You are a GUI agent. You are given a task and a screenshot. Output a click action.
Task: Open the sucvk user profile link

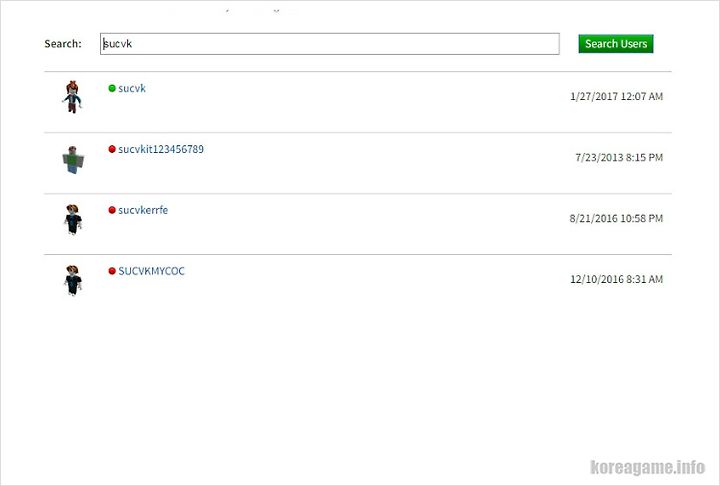tap(132, 88)
